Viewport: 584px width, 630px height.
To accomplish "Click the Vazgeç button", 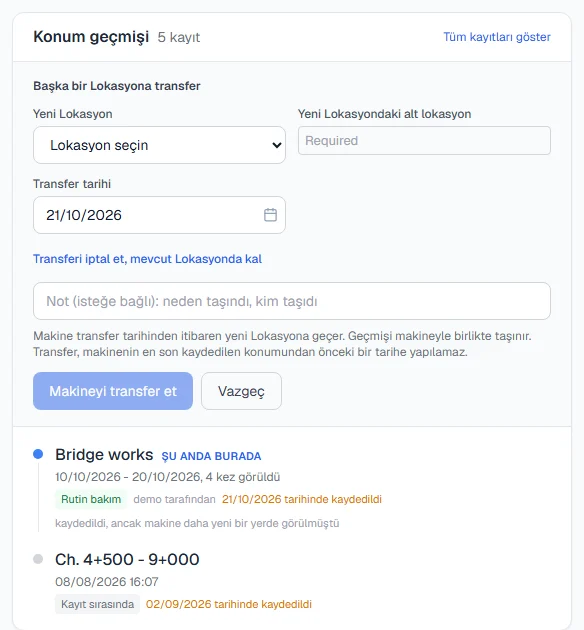I will coord(241,391).
